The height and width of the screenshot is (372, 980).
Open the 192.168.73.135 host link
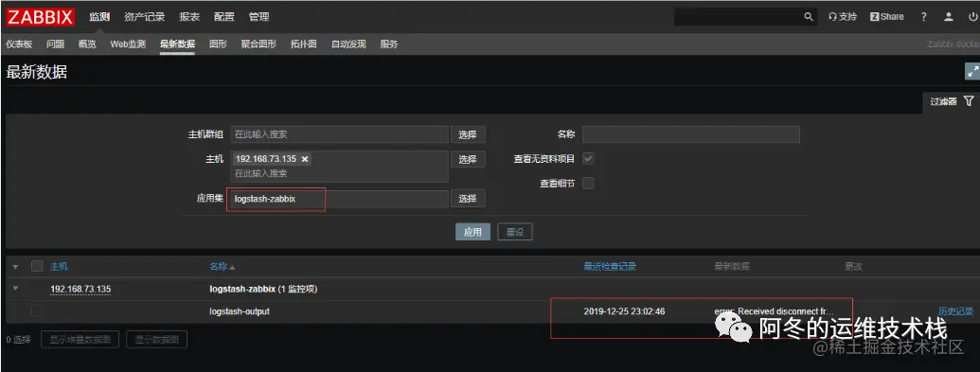pyautogui.click(x=80, y=289)
